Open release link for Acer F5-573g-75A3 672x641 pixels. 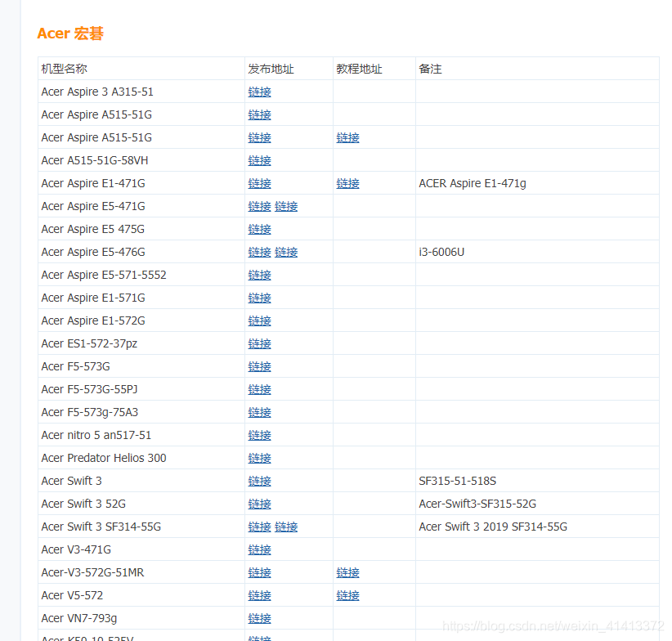pyautogui.click(x=259, y=412)
